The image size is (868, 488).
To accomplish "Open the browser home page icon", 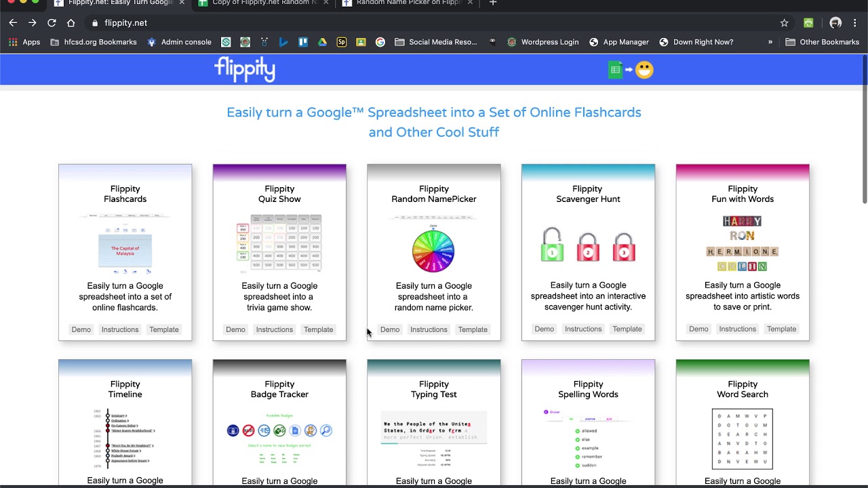I will [71, 23].
